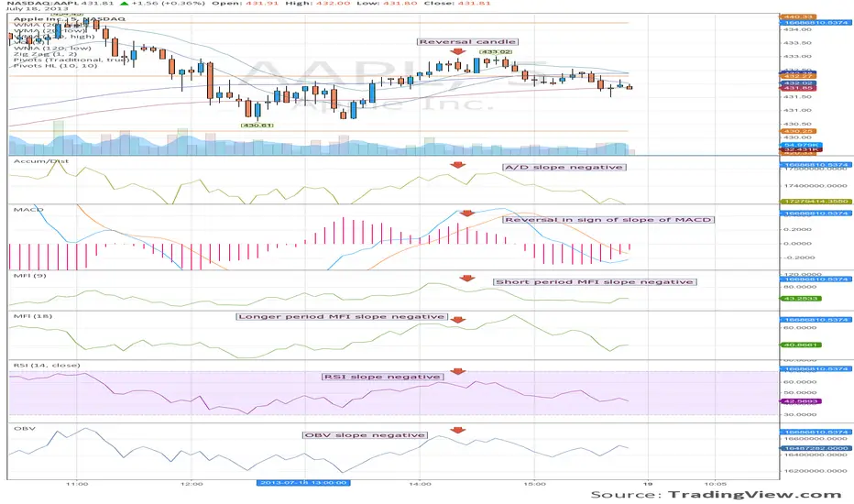The height and width of the screenshot is (504, 854).
Task: Select the red arrow in the RSI pane
Action: tap(457, 371)
